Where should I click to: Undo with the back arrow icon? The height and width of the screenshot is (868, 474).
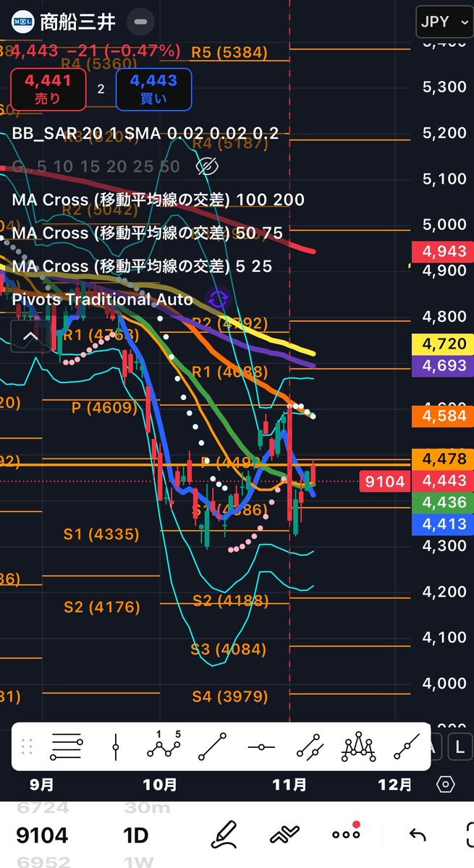click(418, 835)
